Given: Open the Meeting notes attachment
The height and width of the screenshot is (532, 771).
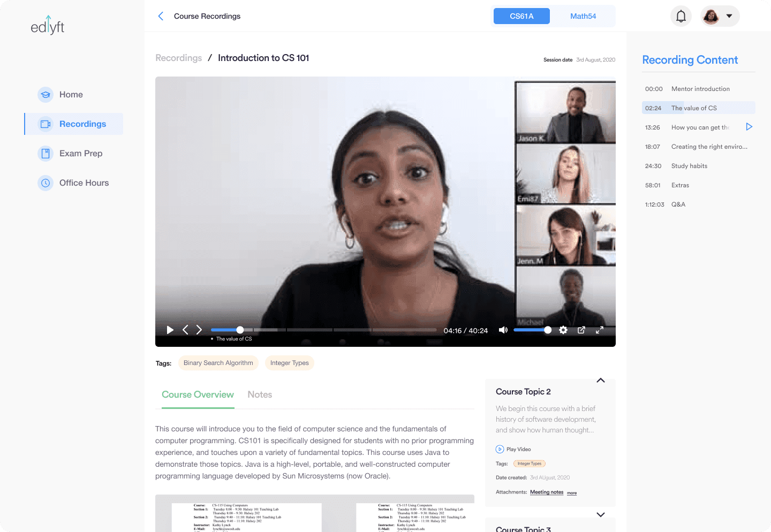Looking at the screenshot, I should point(547,492).
